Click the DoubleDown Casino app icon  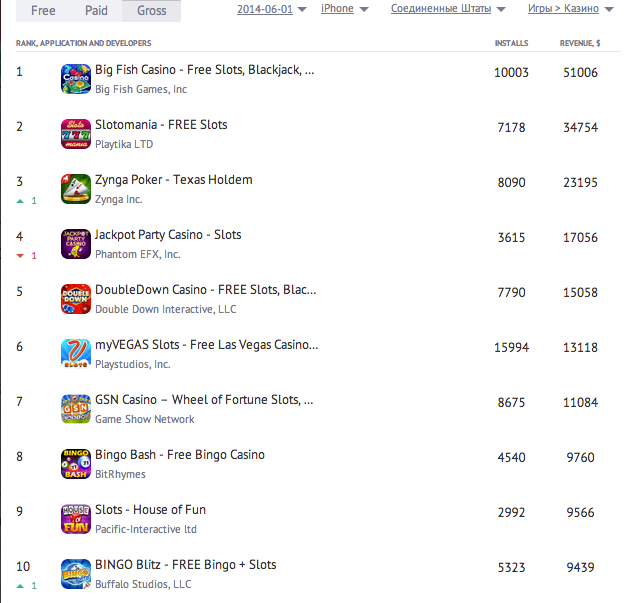[76, 299]
